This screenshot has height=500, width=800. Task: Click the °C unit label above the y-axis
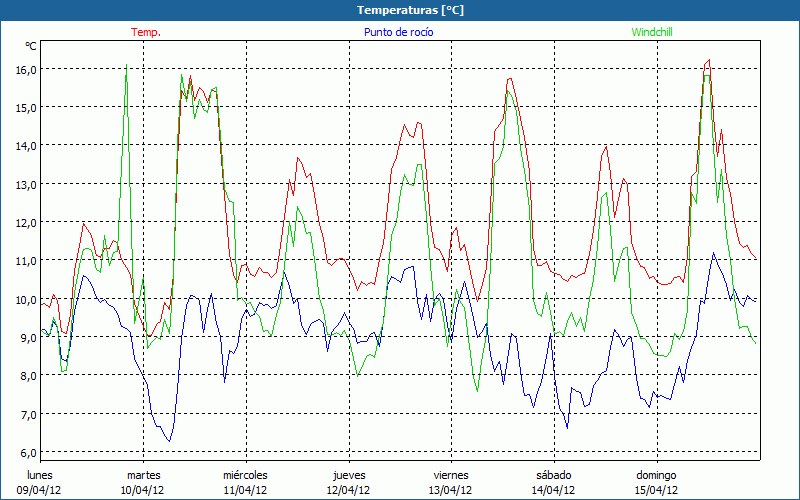31,46
